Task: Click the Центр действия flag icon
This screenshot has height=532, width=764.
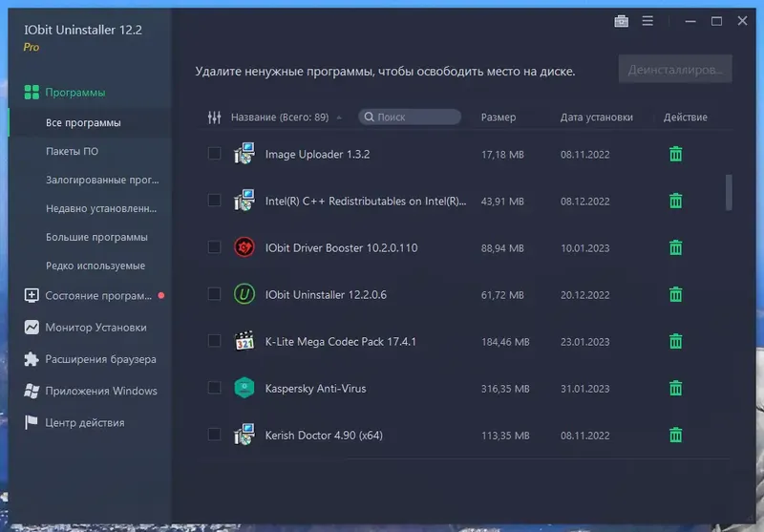Action: (32, 422)
